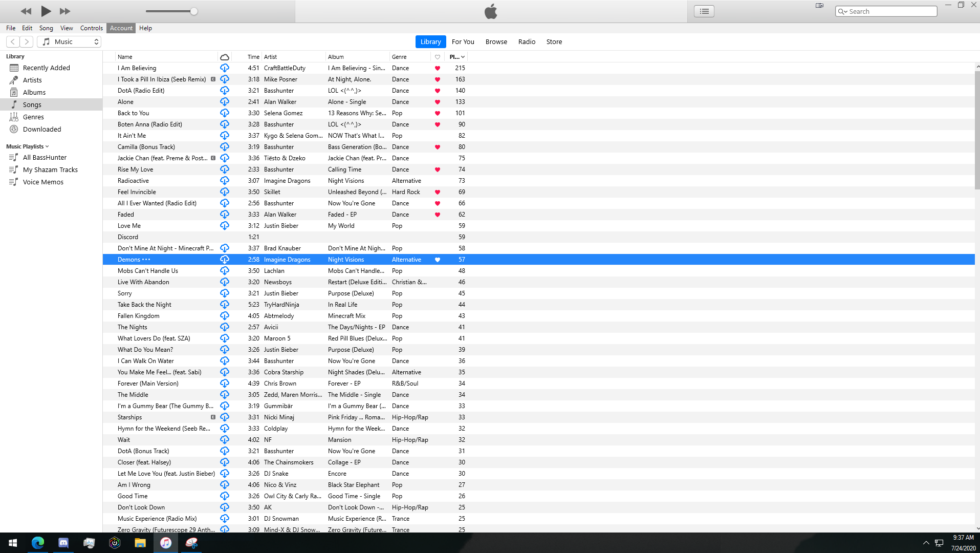Image resolution: width=980 pixels, height=553 pixels.
Task: Skip forward with the Next track button
Action: click(x=65, y=11)
